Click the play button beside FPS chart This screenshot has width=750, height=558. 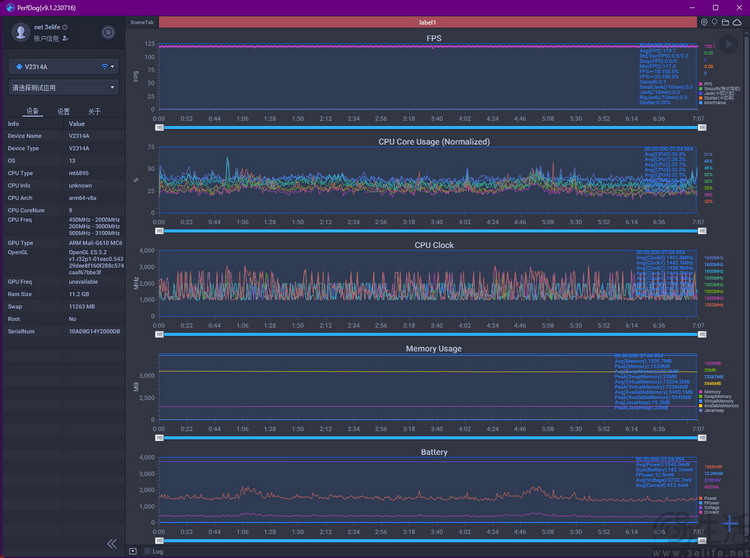tap(728, 44)
